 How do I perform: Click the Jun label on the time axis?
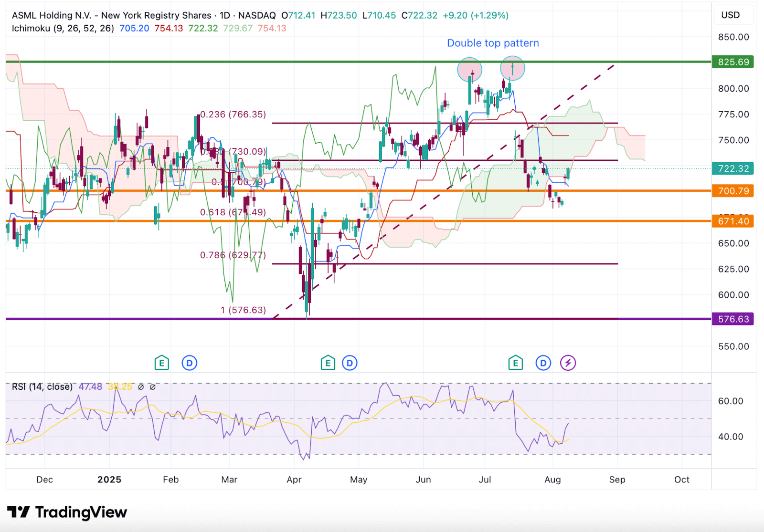[x=424, y=480]
